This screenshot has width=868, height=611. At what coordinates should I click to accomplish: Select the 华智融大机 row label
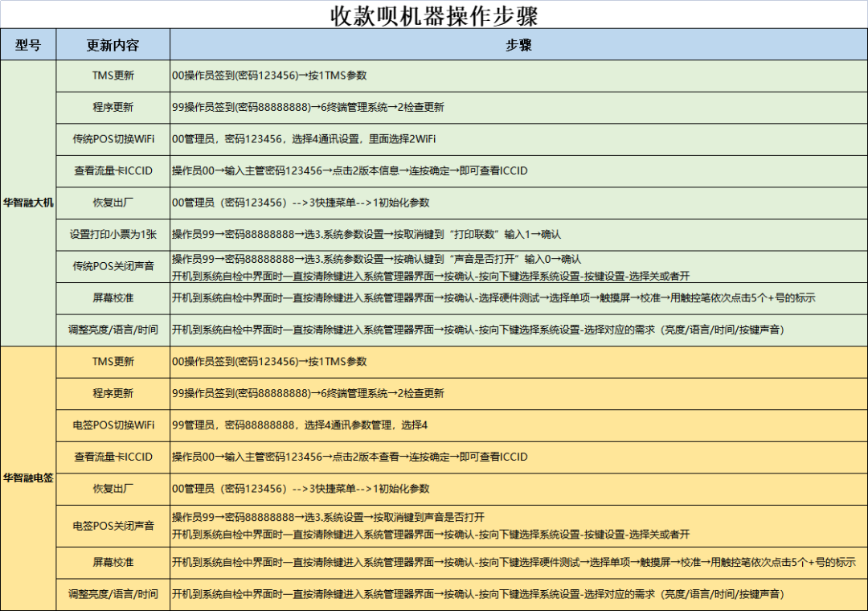[x=27, y=203]
